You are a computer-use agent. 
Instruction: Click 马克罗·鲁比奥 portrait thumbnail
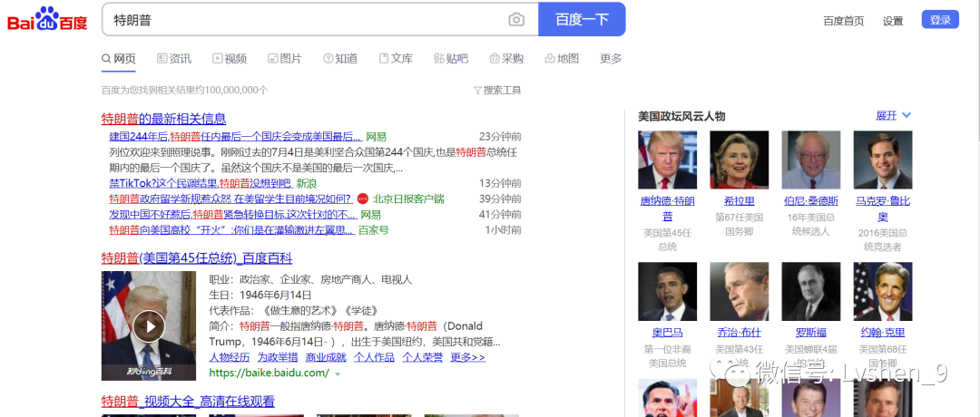[883, 160]
